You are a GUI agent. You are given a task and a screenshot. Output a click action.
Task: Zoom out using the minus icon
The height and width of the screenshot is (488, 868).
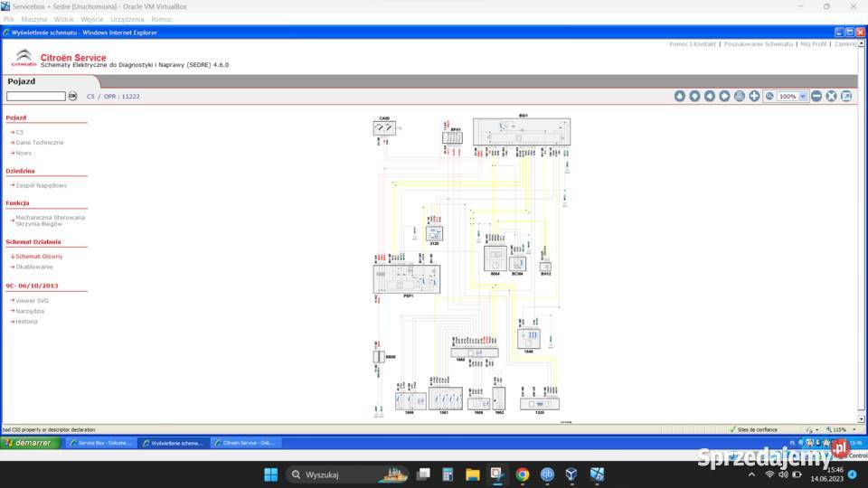click(816, 96)
